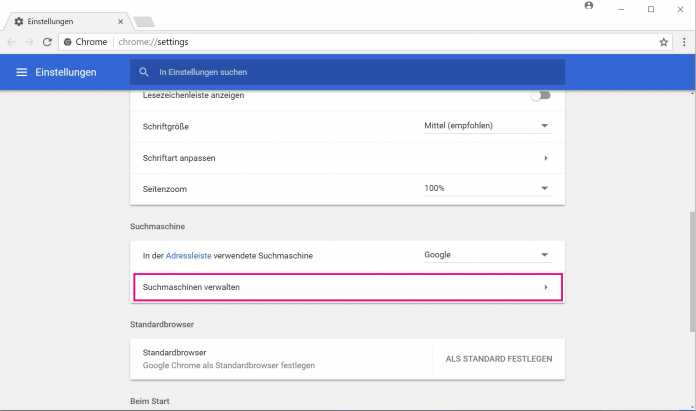Image resolution: width=696 pixels, height=411 pixels.
Task: Click the magnifier icon in settings search
Action: click(x=144, y=72)
